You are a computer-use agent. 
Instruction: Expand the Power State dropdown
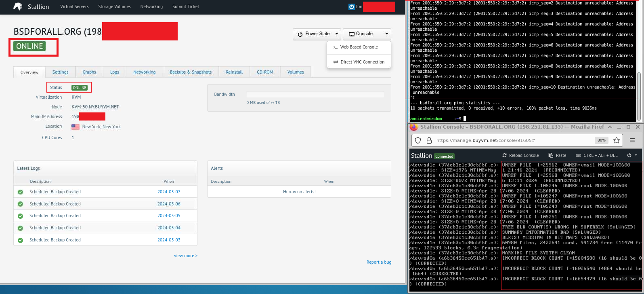coord(317,34)
